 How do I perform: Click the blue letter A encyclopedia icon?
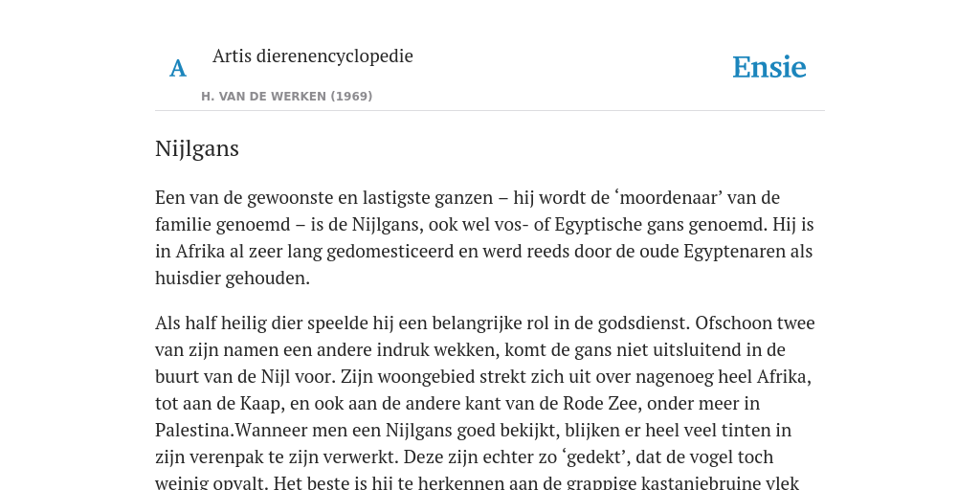pyautogui.click(x=178, y=68)
